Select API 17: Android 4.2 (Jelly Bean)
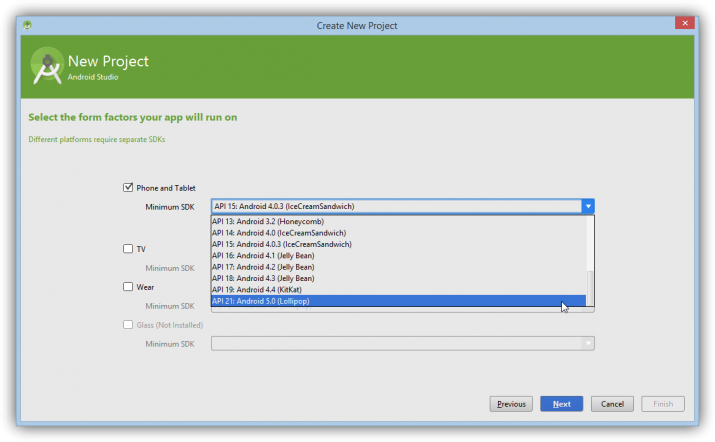Image resolution: width=715 pixels, height=442 pixels. click(x=399, y=267)
